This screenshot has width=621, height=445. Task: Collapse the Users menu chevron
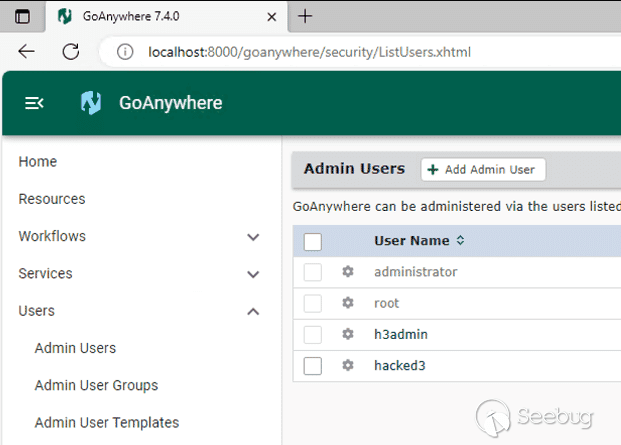pos(253,312)
